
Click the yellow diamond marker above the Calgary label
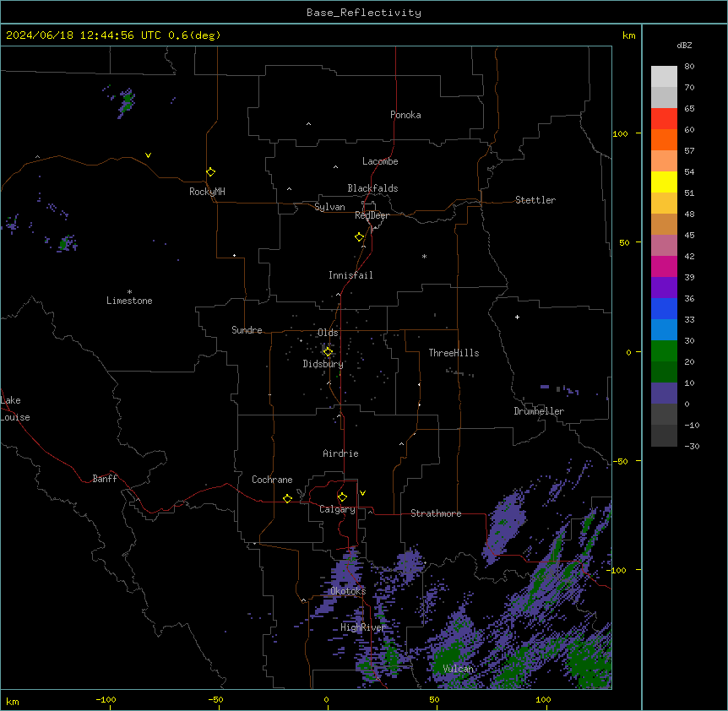342,497
